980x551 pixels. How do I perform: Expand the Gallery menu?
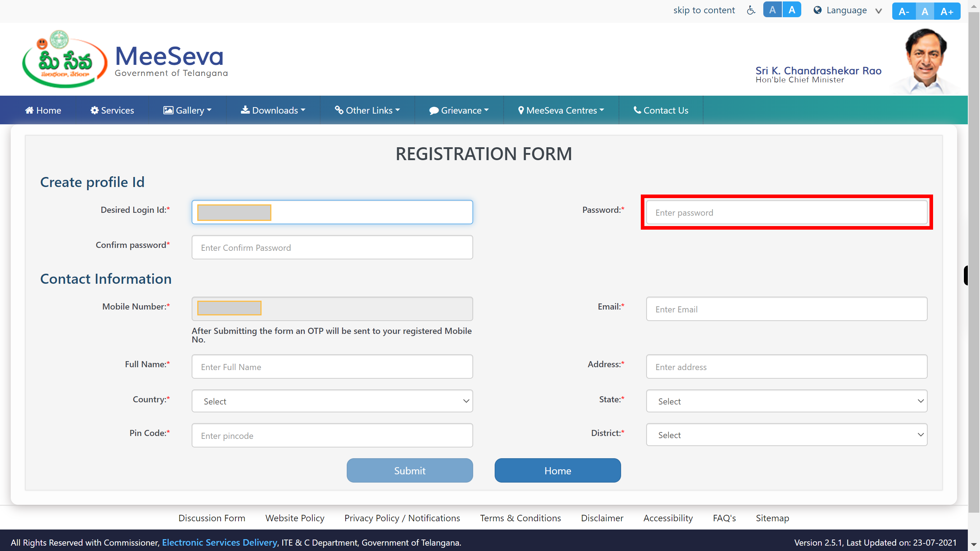pyautogui.click(x=187, y=110)
